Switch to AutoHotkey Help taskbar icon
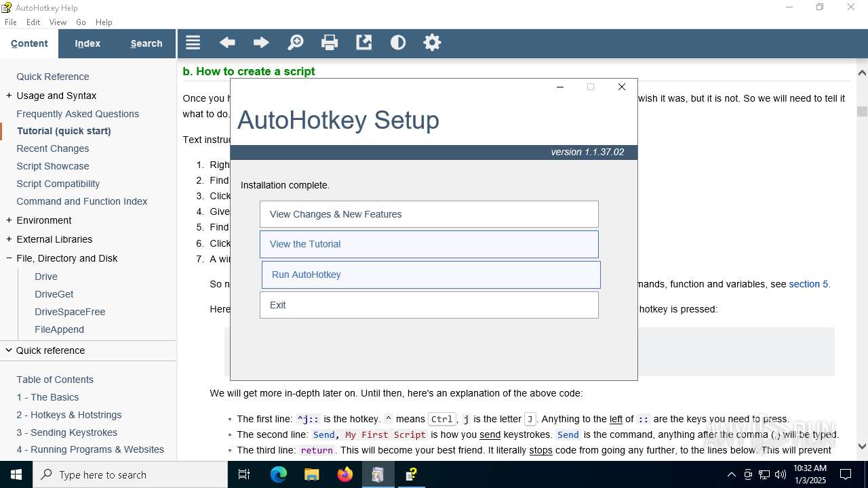The image size is (868, 488). tap(411, 474)
